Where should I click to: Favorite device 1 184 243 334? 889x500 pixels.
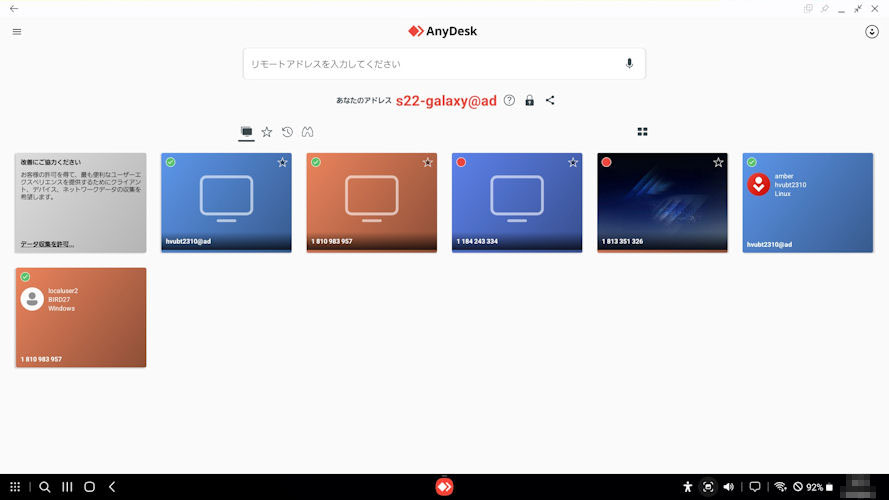click(573, 163)
